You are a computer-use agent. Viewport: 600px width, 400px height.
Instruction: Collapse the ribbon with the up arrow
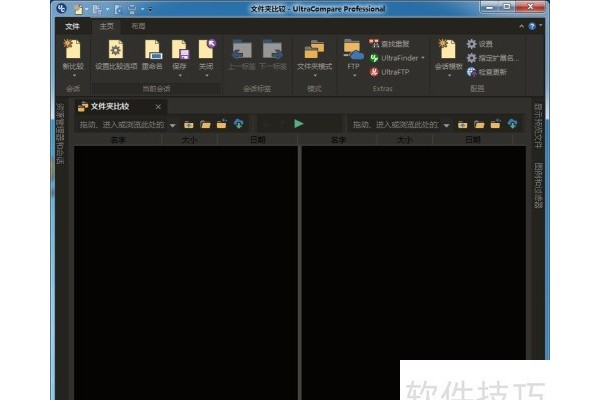click(521, 26)
